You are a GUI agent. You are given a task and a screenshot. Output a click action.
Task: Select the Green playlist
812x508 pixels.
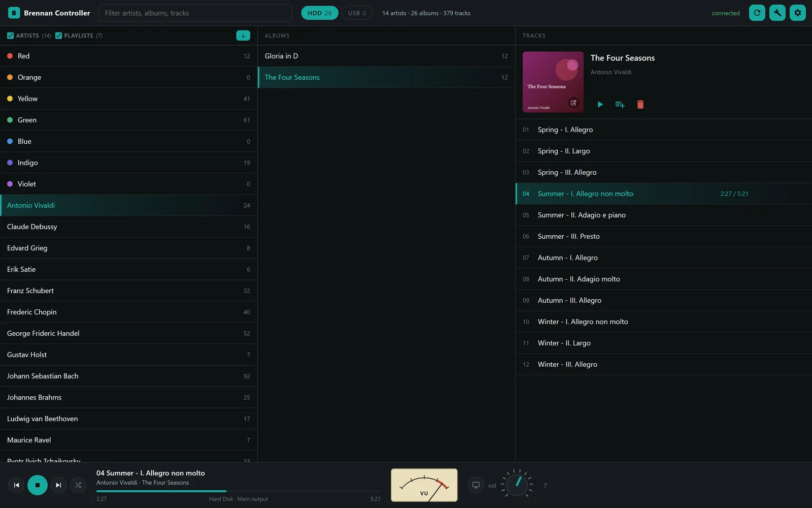pos(128,120)
